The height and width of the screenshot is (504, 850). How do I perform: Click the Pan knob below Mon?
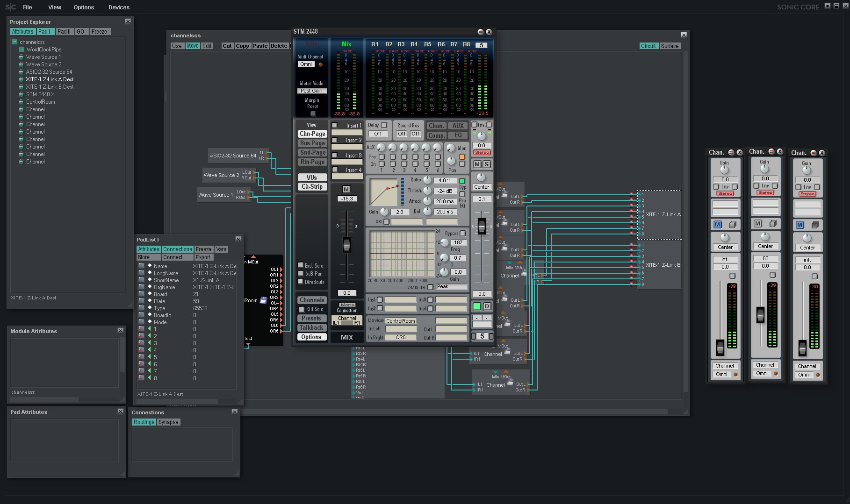451,161
